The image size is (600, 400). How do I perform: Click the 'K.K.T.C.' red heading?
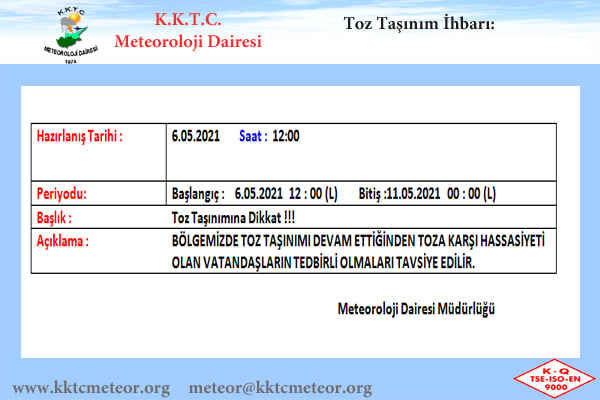pyautogui.click(x=188, y=20)
